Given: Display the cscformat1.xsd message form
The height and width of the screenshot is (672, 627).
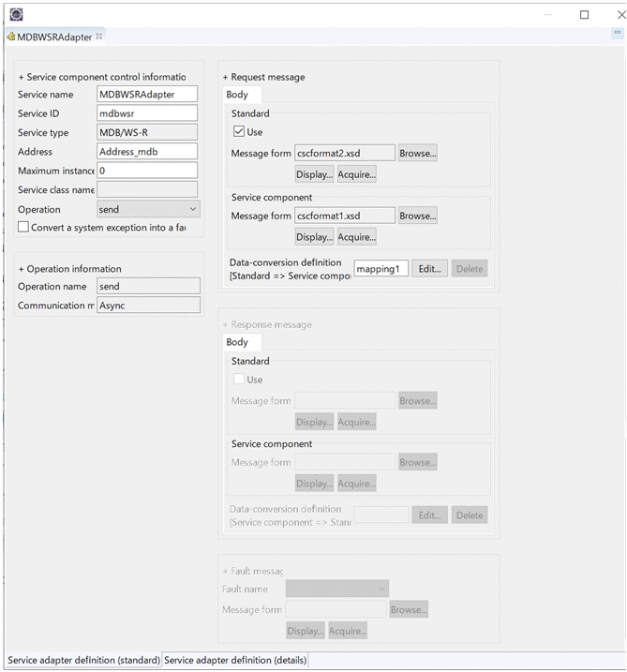Looking at the screenshot, I should tap(314, 237).
